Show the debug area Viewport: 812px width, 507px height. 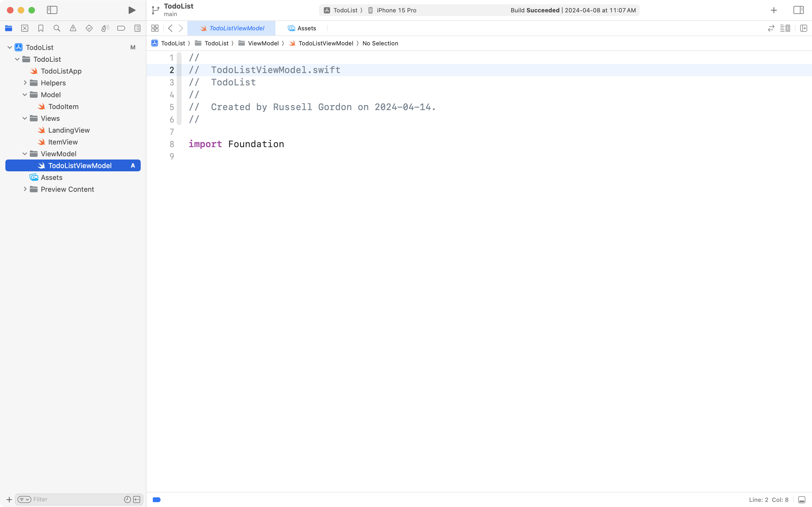point(802,499)
